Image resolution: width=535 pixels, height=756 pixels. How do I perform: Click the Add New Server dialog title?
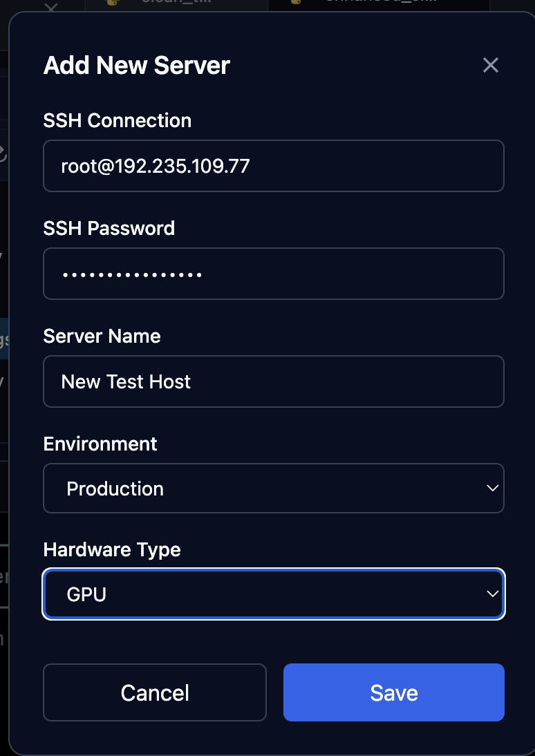pyautogui.click(x=136, y=66)
